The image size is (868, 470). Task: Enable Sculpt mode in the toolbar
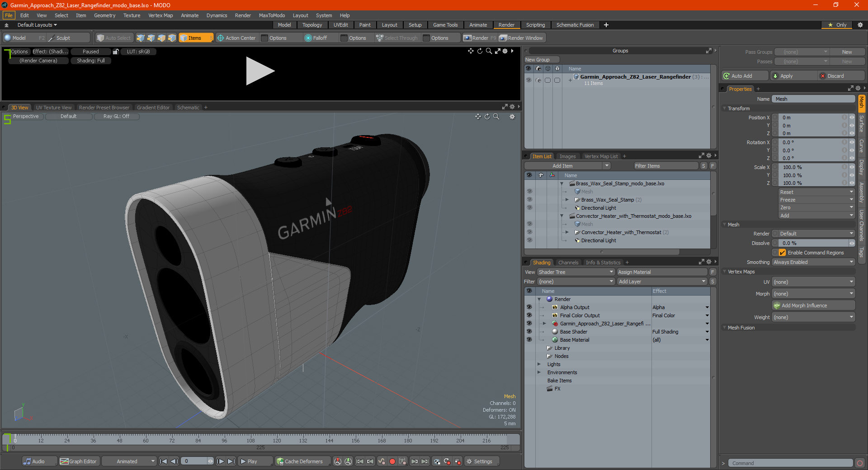click(x=68, y=38)
